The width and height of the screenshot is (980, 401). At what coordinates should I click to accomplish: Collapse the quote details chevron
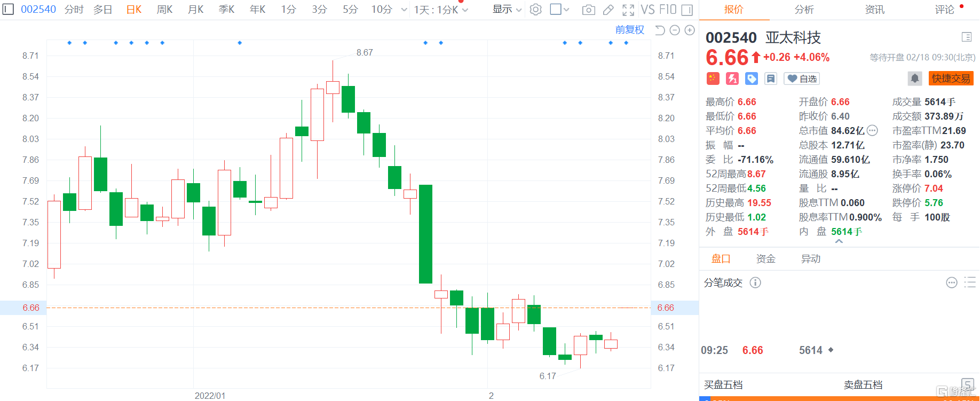pos(839,241)
